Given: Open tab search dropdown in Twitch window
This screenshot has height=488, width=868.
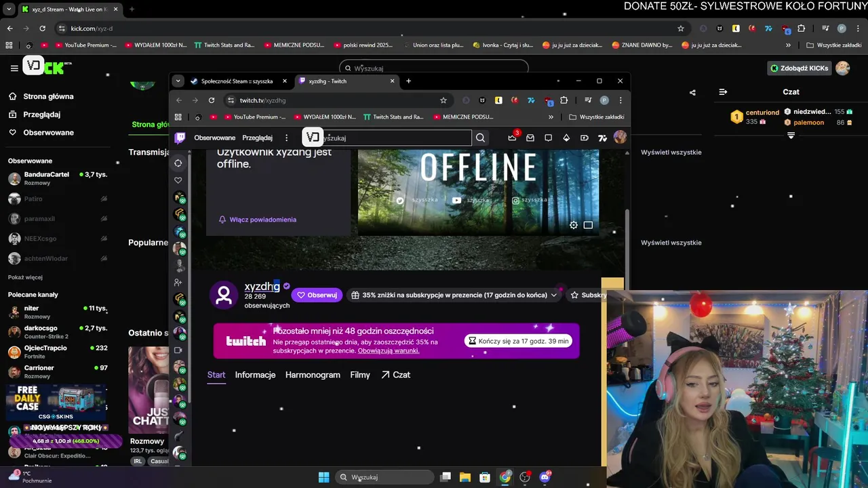Looking at the screenshot, I should coord(178,81).
